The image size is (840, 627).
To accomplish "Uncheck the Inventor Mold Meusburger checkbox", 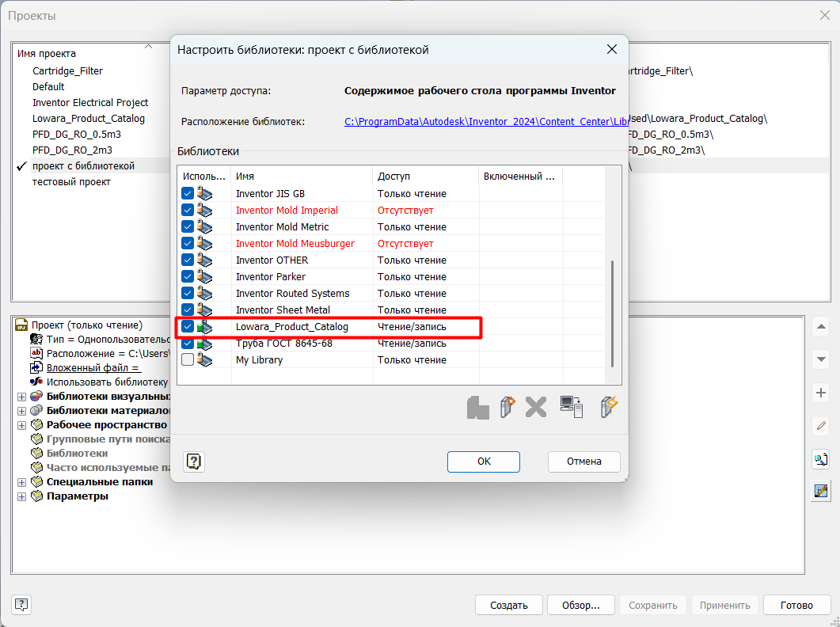I will [x=188, y=243].
